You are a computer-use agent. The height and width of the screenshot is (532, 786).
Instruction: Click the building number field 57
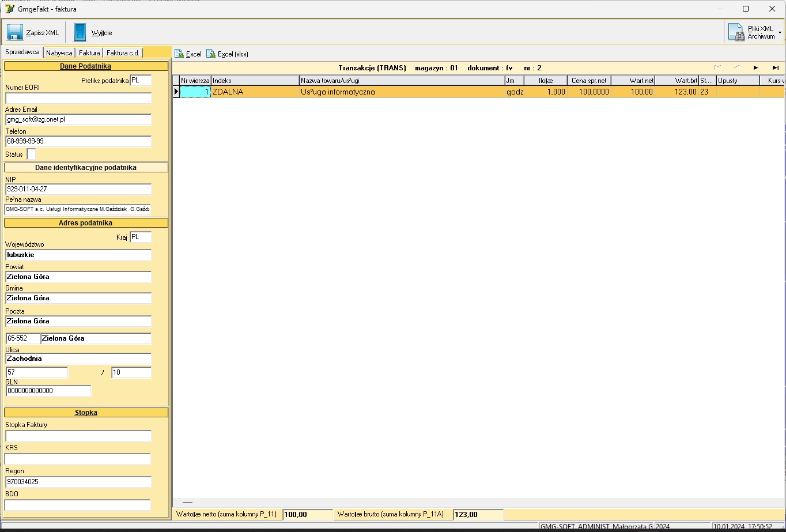(x=37, y=372)
